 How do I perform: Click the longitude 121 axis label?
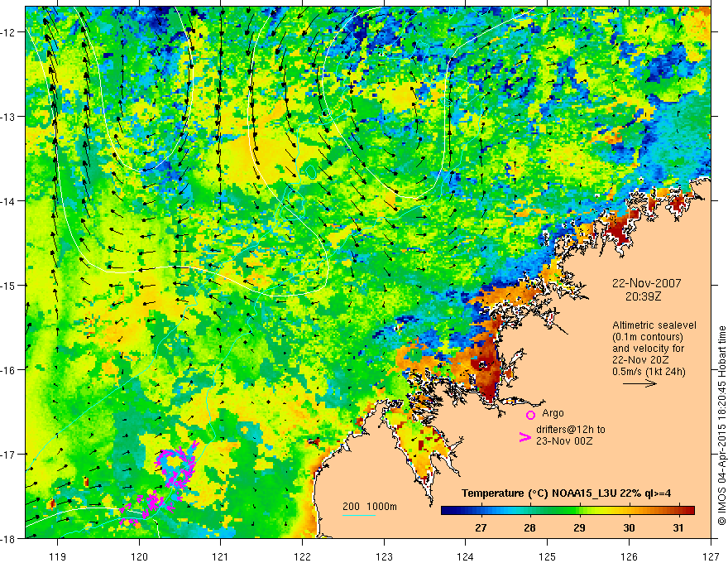pos(221,556)
